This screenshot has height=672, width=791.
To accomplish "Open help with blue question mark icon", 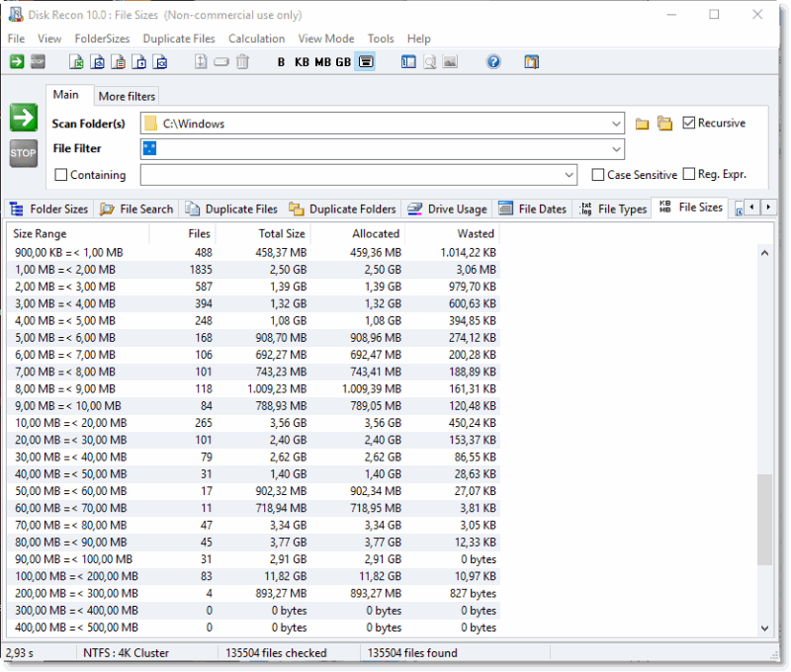I will (493, 62).
